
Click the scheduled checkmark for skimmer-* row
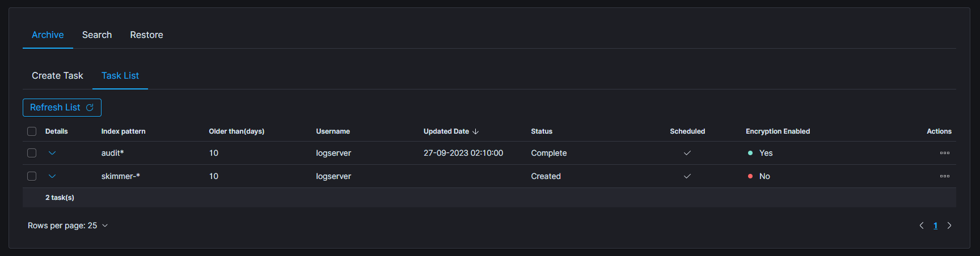[x=687, y=176]
